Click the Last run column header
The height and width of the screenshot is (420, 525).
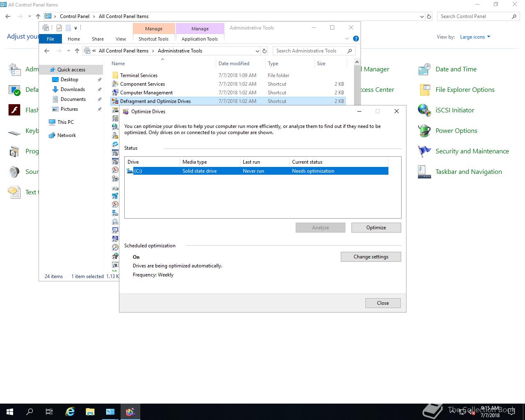265,162
